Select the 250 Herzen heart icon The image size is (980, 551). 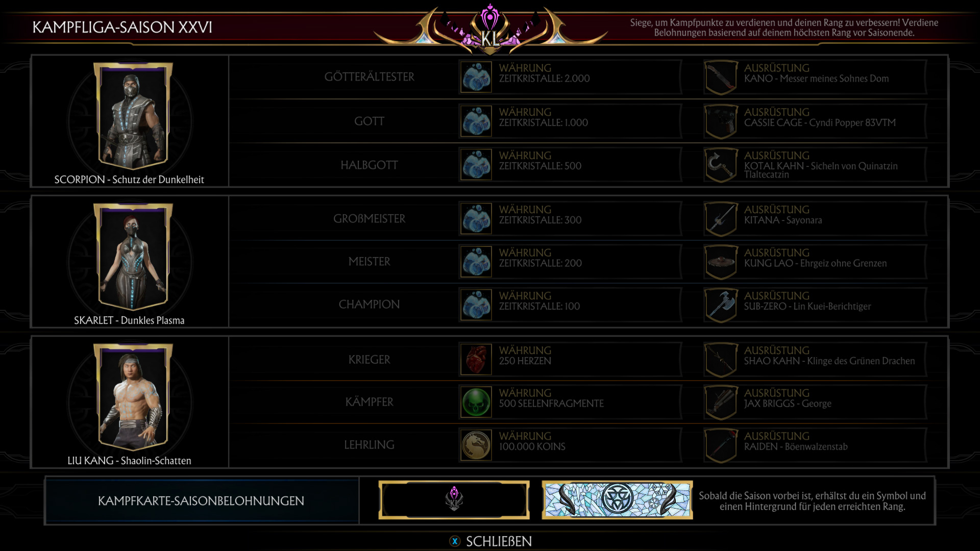point(476,359)
